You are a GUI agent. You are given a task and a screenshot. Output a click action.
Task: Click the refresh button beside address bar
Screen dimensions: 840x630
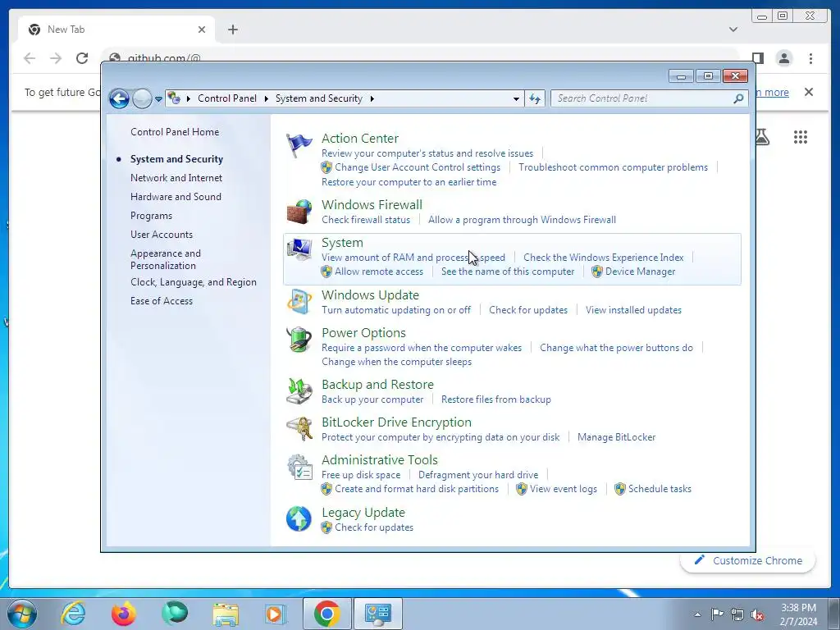click(x=535, y=98)
